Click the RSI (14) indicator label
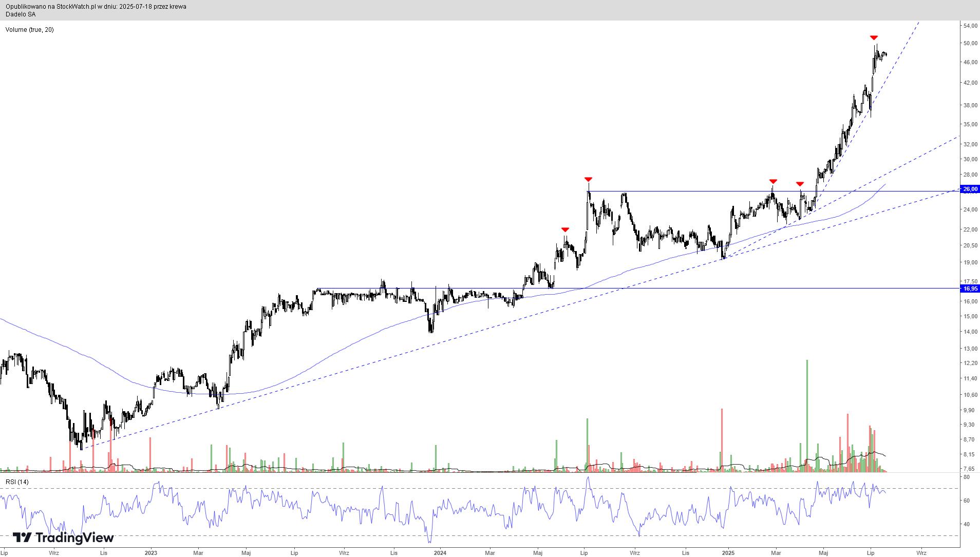 [17, 482]
